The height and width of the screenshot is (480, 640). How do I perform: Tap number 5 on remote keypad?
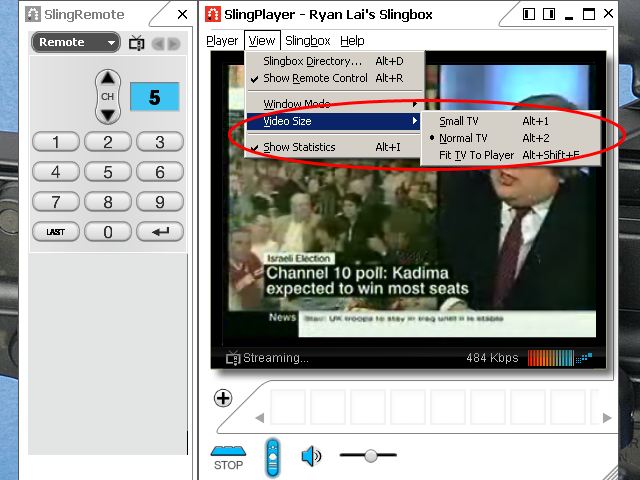click(108, 172)
